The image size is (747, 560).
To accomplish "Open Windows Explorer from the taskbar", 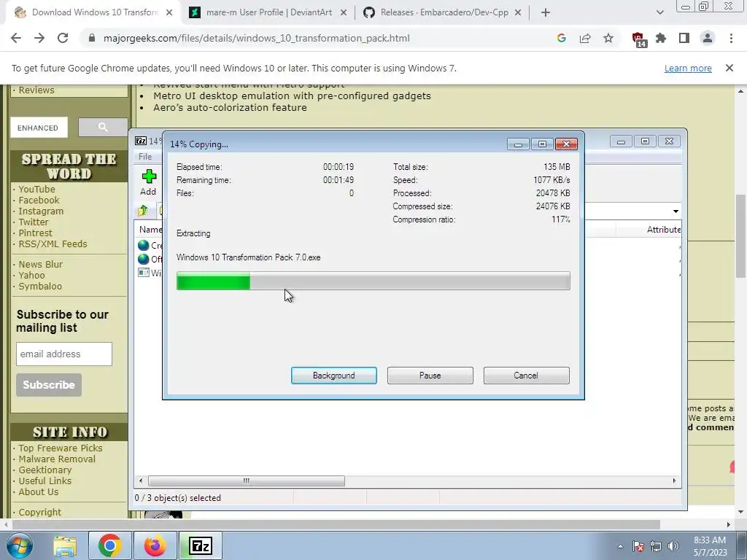I will click(x=65, y=545).
